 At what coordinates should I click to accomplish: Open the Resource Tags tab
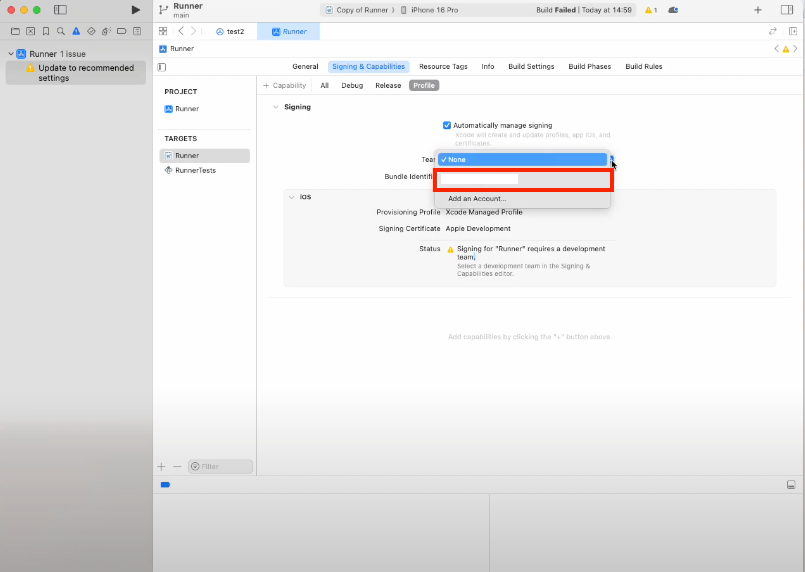coord(443,67)
